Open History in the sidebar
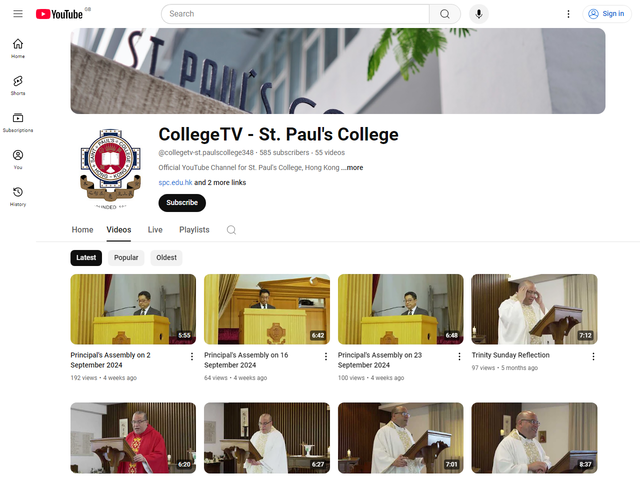Screen dimensions: 640x480 (x=18, y=196)
